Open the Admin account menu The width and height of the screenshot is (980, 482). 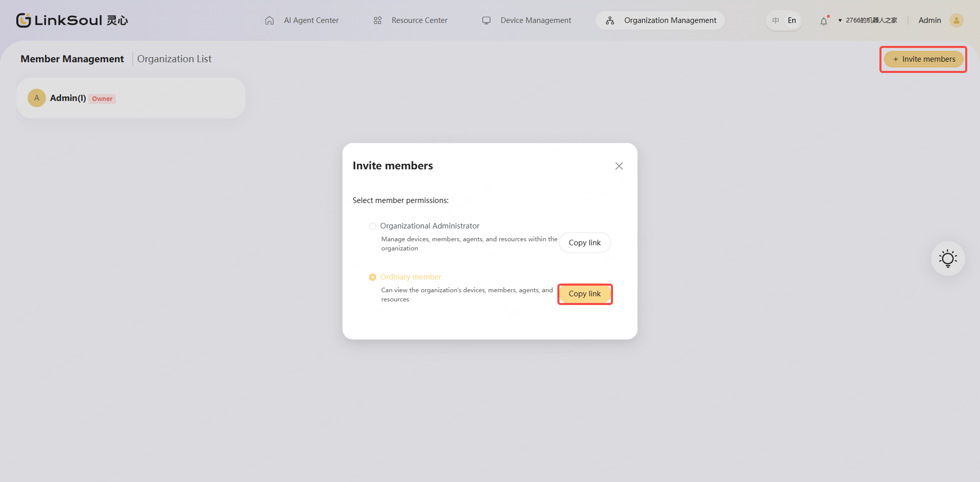click(929, 20)
